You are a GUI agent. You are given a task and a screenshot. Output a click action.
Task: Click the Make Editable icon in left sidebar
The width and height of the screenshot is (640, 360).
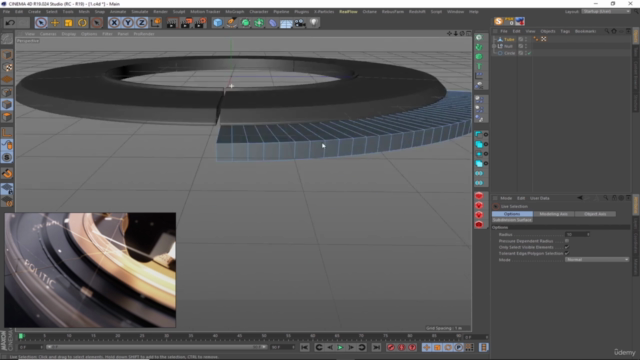point(7,39)
